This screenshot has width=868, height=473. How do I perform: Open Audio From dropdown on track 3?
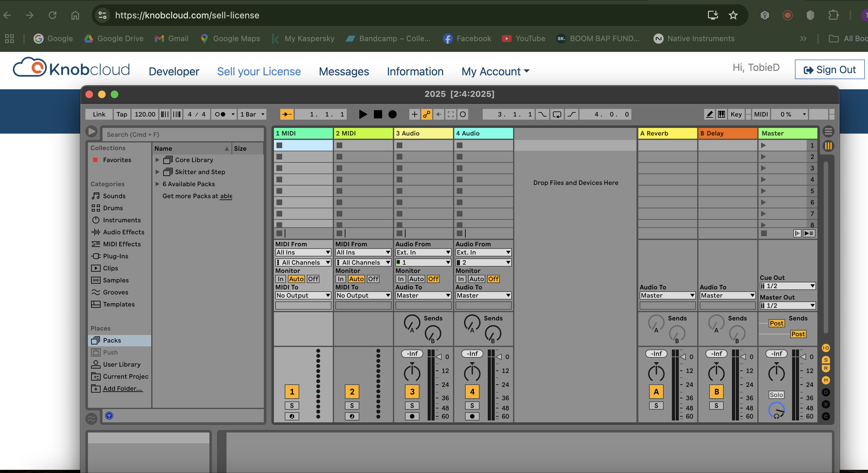click(x=422, y=252)
